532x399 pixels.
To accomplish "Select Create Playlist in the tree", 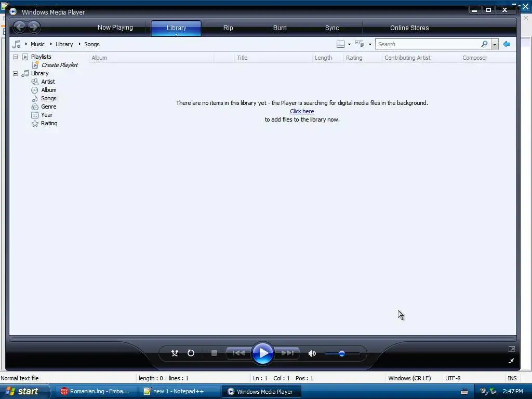I will [59, 65].
